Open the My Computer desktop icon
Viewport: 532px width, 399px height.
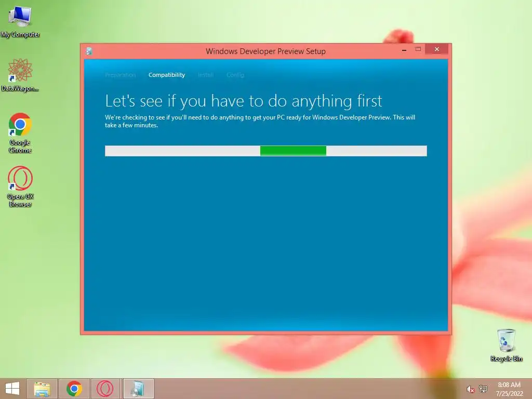20,22
